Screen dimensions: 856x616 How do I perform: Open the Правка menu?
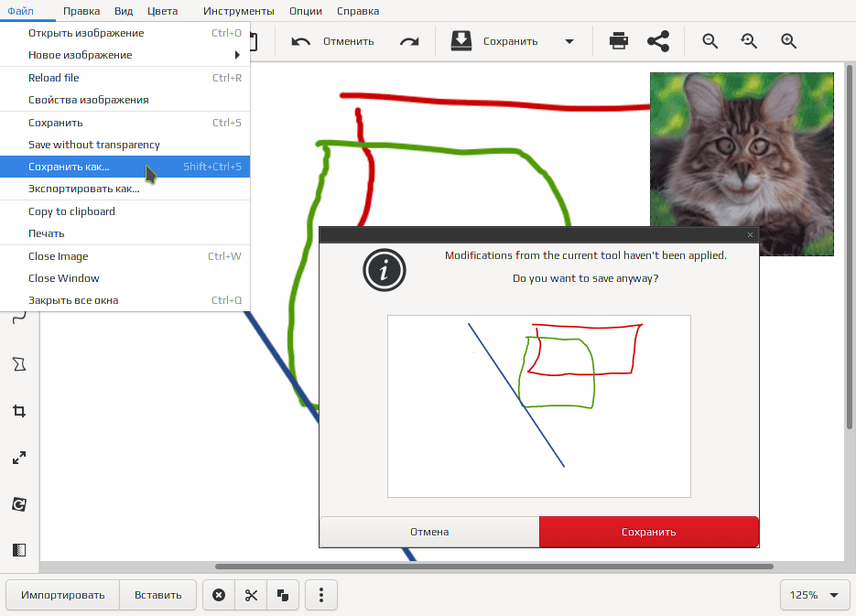pos(81,11)
